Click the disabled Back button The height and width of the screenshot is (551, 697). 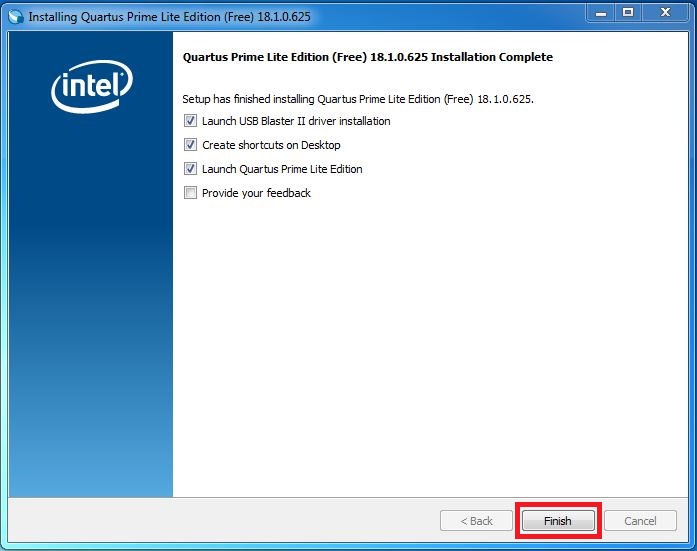476,520
